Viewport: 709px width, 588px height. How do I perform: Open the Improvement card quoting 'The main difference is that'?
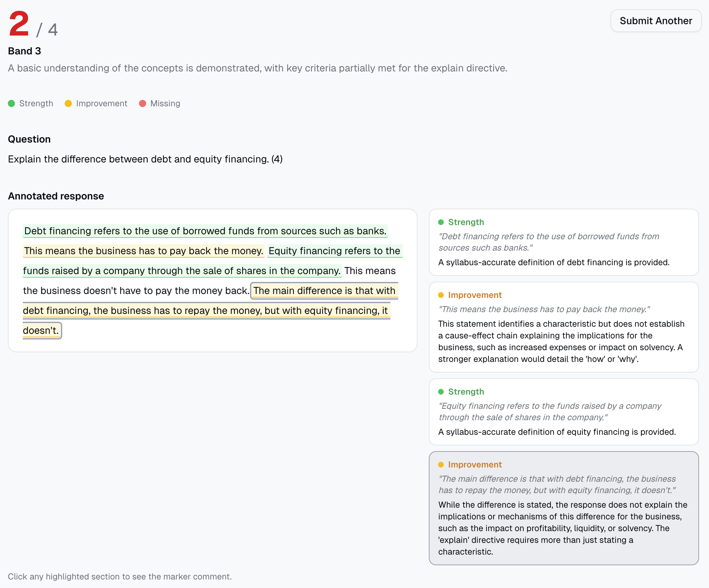coord(564,508)
